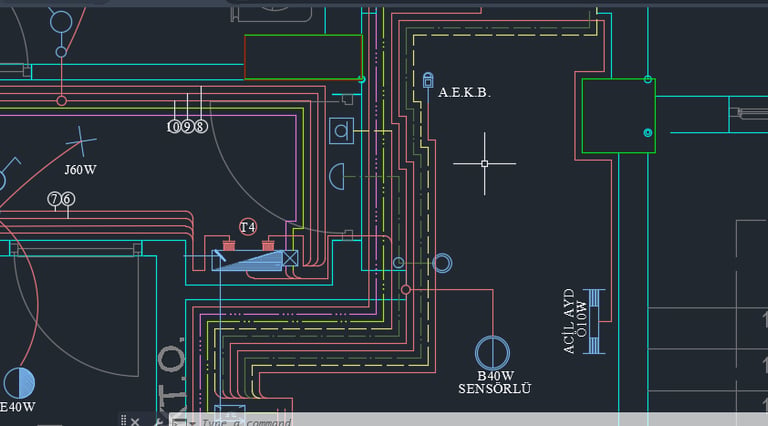Select the half-circle socket symbol
Screen dimensions: 768x426
336,177
